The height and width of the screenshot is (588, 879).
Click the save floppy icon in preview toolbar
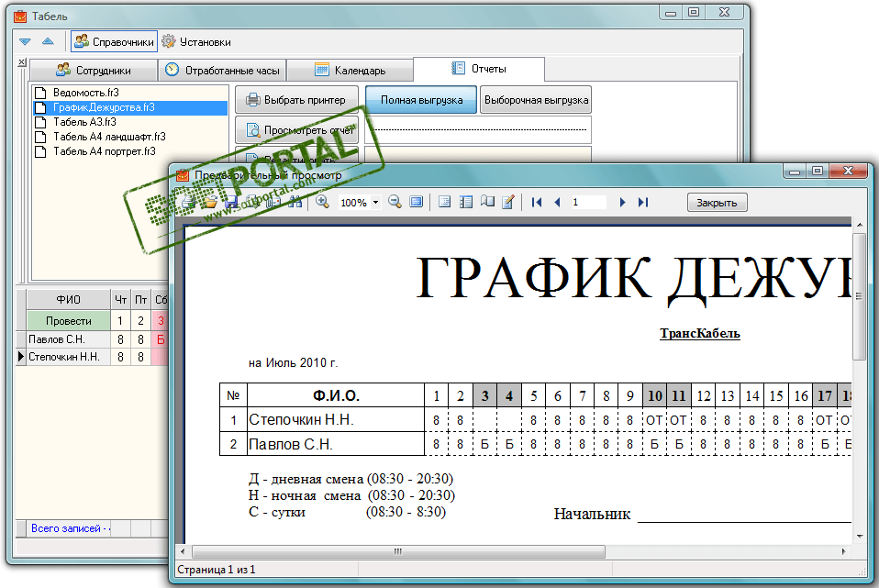click(x=231, y=203)
